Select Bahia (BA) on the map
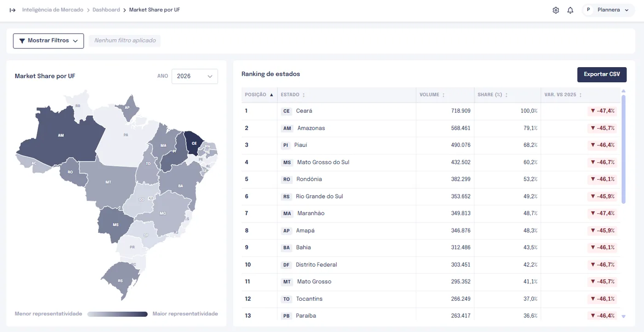 point(180,186)
